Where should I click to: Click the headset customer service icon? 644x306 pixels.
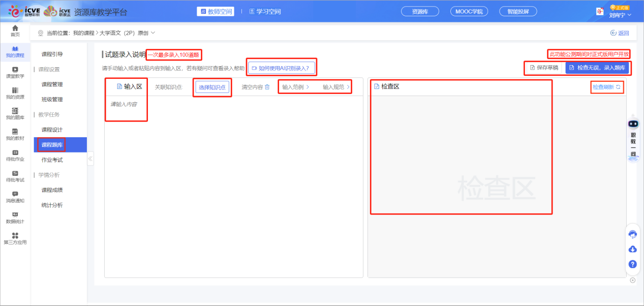point(633,234)
